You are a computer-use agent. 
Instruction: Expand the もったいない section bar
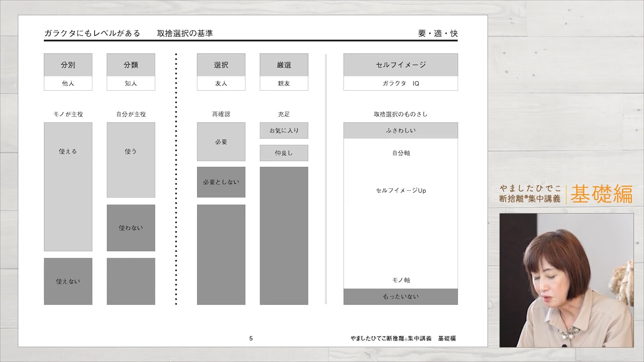coord(400,296)
